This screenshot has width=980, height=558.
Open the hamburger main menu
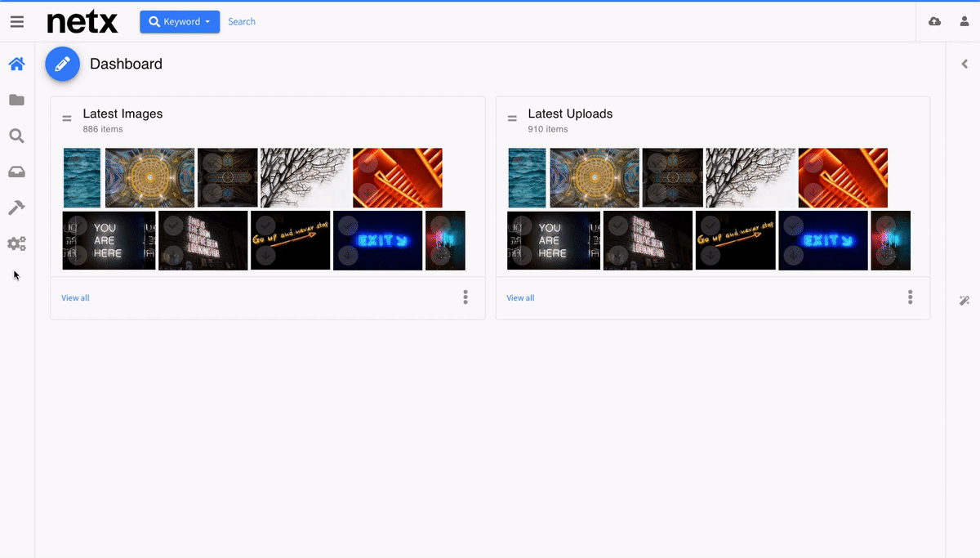tap(16, 22)
